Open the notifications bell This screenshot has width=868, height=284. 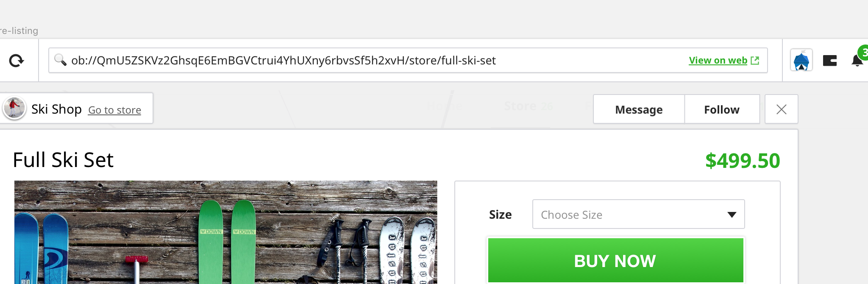click(857, 61)
